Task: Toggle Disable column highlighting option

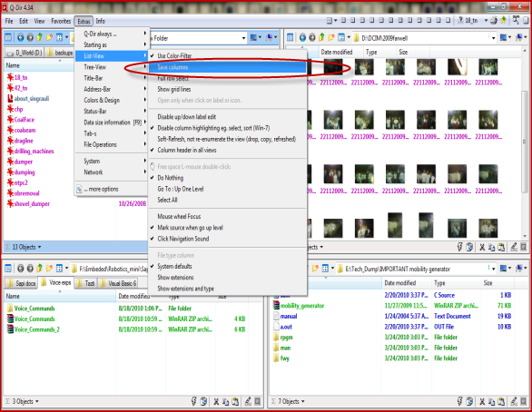Action: pos(228,128)
